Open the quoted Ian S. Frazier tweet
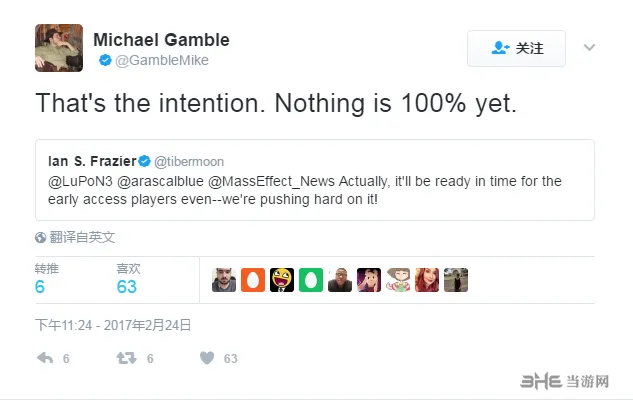633x400 pixels. [x=315, y=180]
